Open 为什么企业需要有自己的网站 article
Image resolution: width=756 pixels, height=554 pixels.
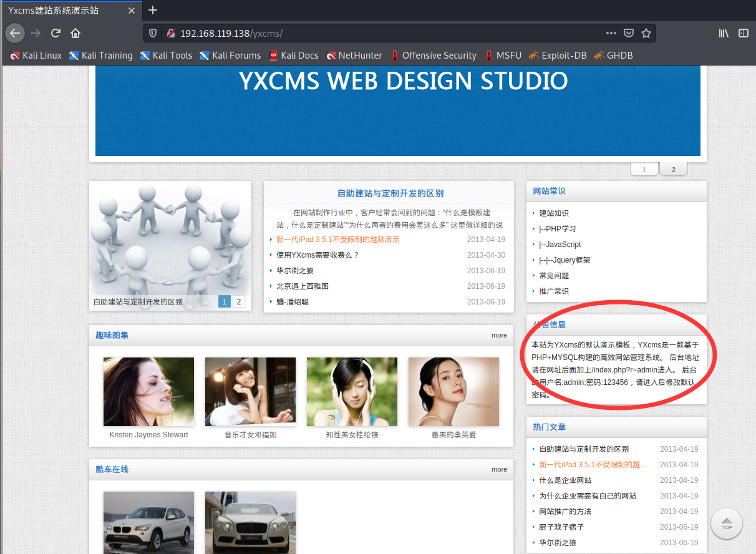tap(588, 496)
